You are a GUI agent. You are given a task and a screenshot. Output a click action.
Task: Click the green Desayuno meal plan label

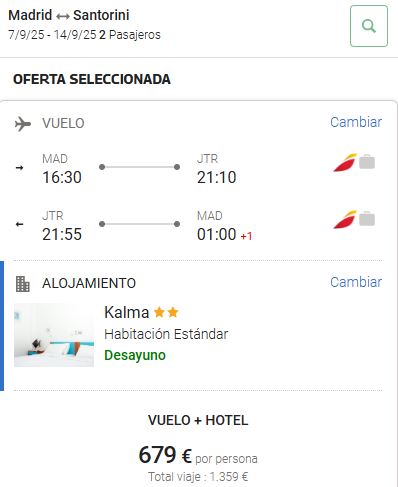pos(135,355)
